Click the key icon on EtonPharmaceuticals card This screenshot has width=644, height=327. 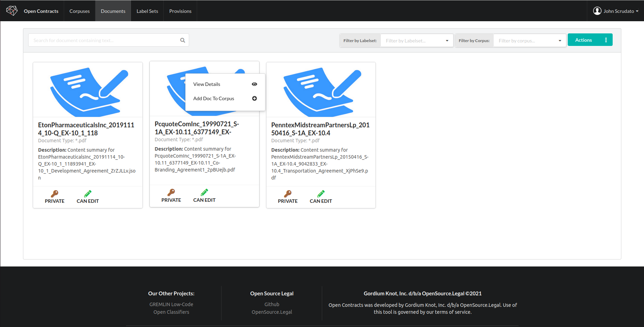55,194
